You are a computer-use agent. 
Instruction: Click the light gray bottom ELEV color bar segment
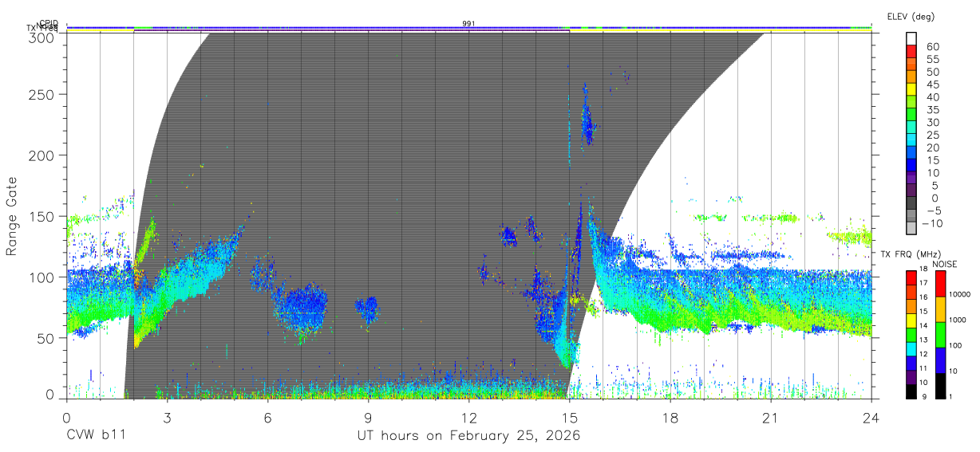911,228
